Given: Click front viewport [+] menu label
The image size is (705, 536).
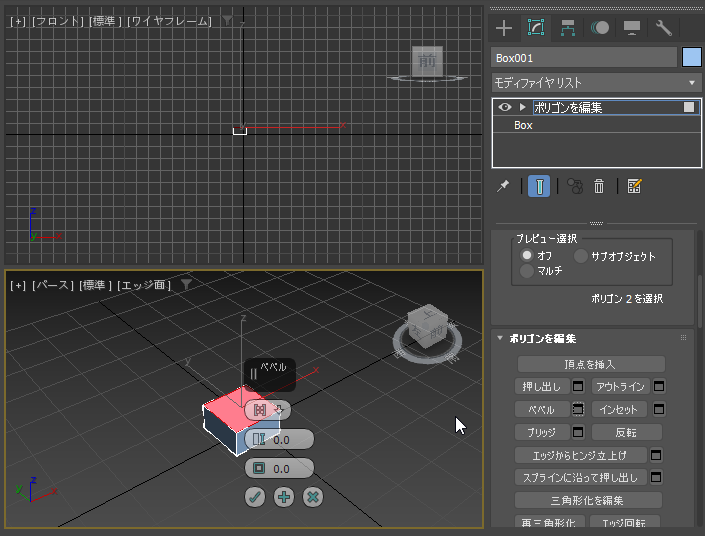Looking at the screenshot, I should coord(18,21).
